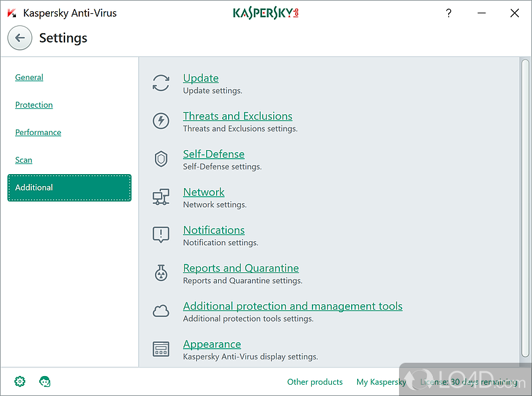
Task: Open the Notifications link
Action: pyautogui.click(x=213, y=230)
